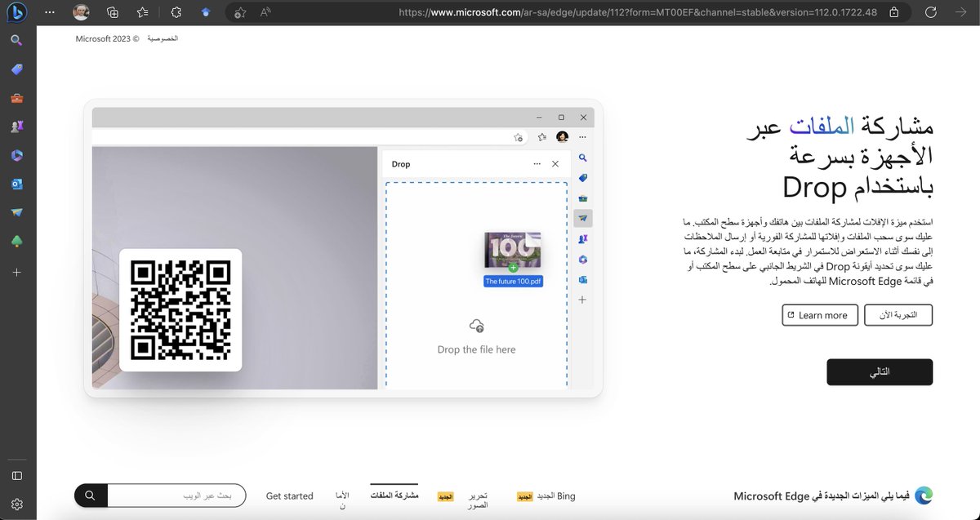This screenshot has height=520, width=980.
Task: Click the blue graduation cap toolbar icon
Action: click(205, 12)
